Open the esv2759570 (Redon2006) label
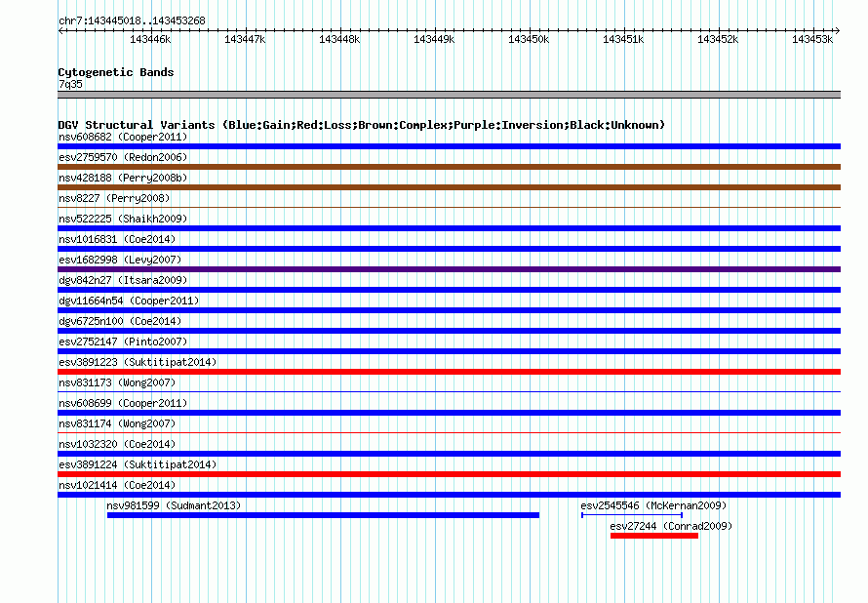Viewport: 868px width, 603px height. 123,157
